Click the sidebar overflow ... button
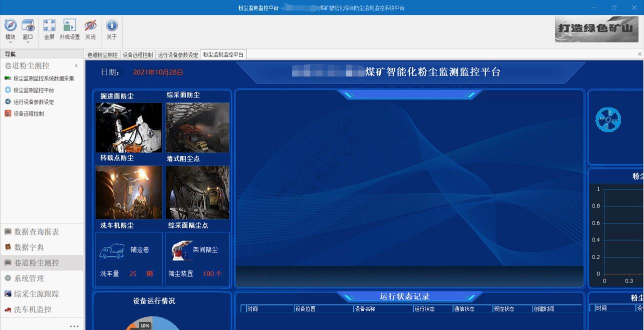 click(x=74, y=325)
